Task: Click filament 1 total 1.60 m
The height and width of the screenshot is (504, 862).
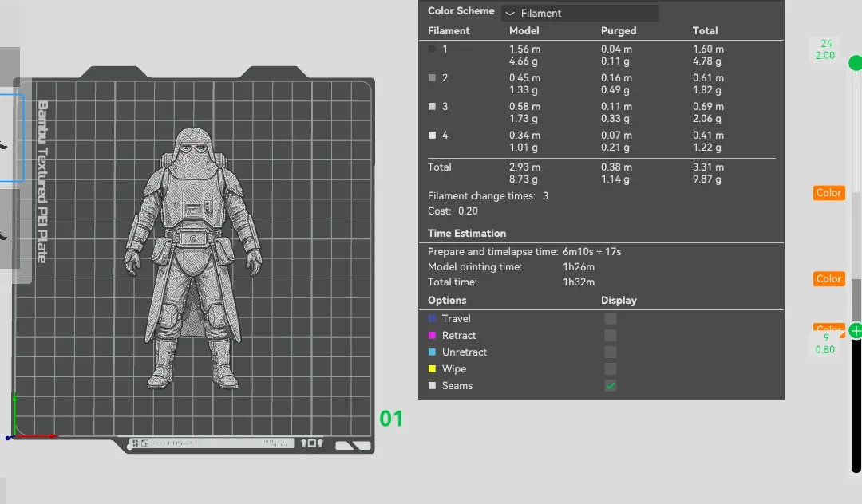Action: (708, 49)
